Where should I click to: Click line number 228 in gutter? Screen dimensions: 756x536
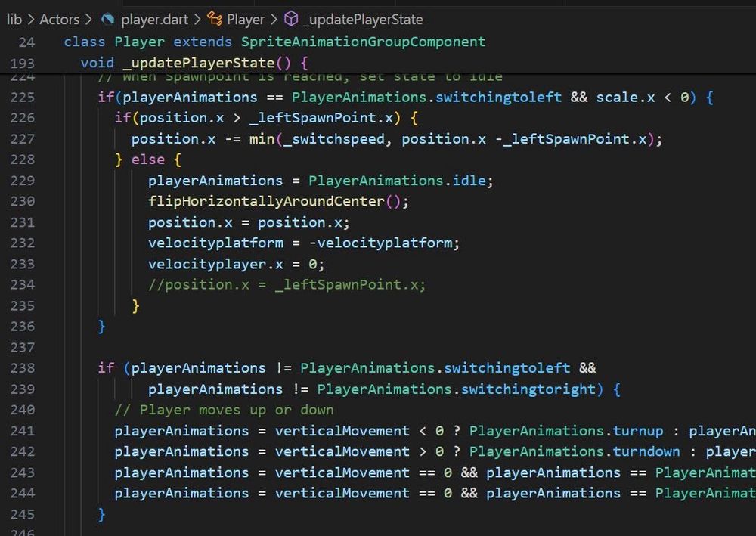pos(23,160)
